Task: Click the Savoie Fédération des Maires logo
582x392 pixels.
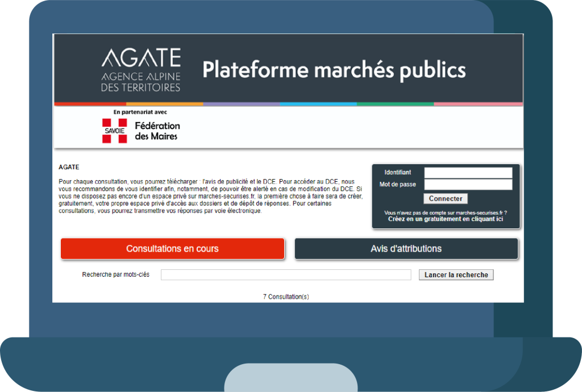Action: (141, 131)
